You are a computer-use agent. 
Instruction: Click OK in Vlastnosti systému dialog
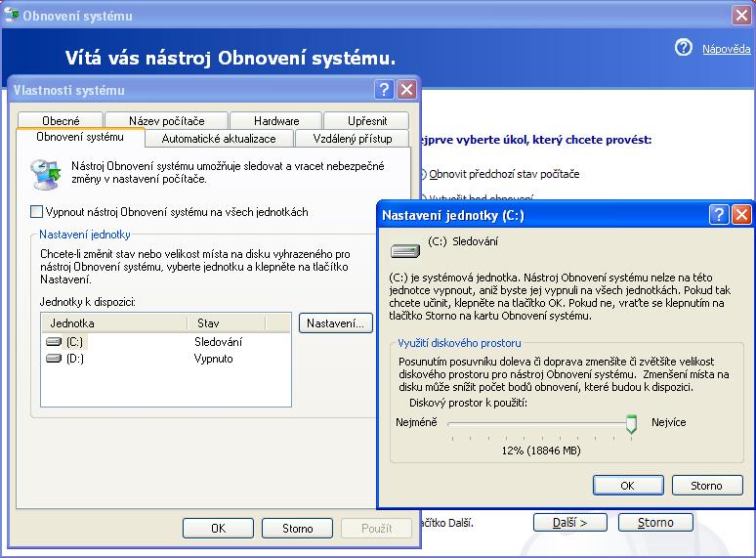[x=218, y=528]
